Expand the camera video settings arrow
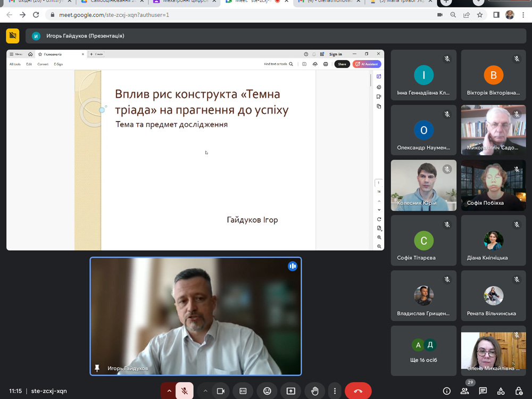The width and height of the screenshot is (532, 399). 205,391
